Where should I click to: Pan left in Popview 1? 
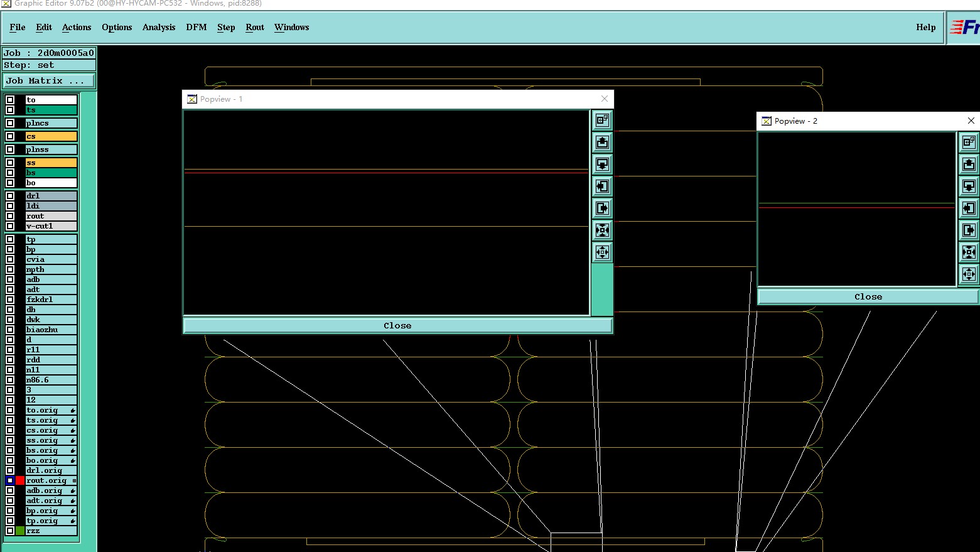click(602, 186)
